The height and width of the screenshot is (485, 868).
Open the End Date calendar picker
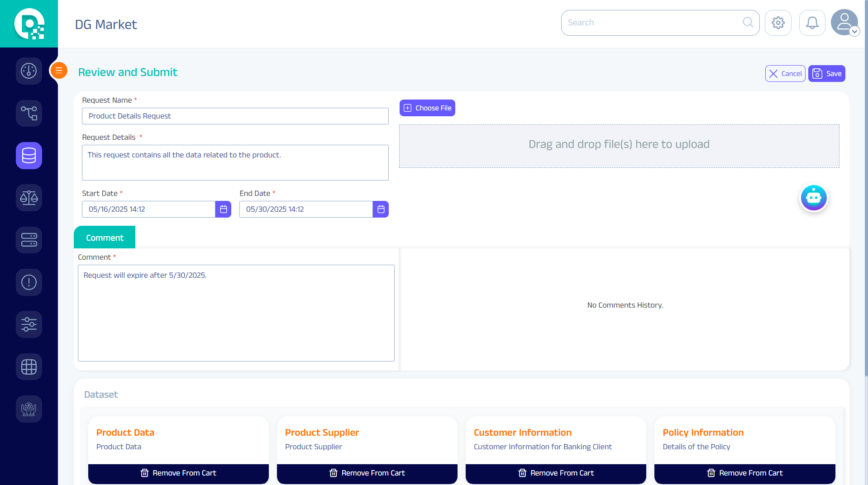tap(381, 209)
